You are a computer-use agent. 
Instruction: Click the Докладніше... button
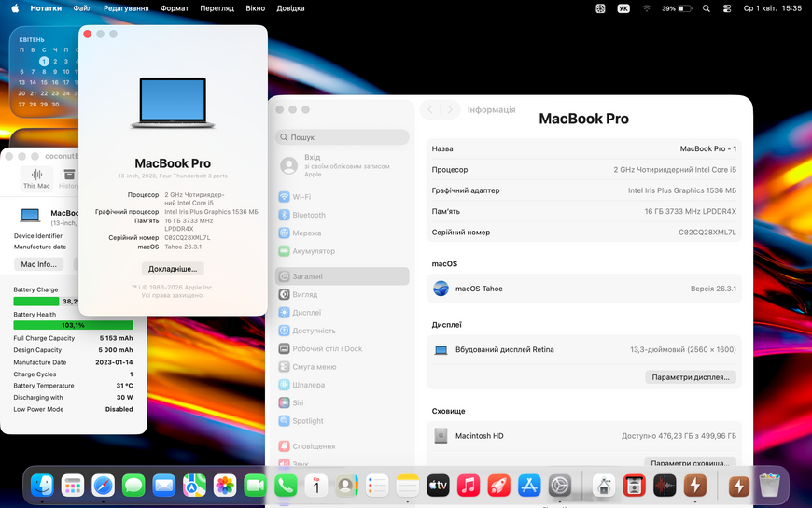point(173,269)
